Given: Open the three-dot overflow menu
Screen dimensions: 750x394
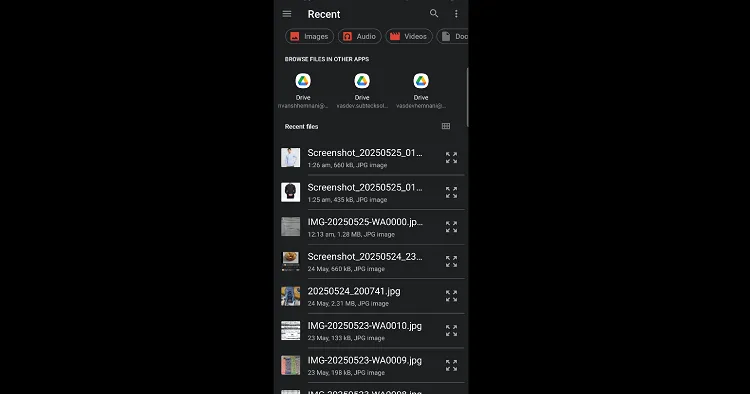Looking at the screenshot, I should pyautogui.click(x=456, y=14).
